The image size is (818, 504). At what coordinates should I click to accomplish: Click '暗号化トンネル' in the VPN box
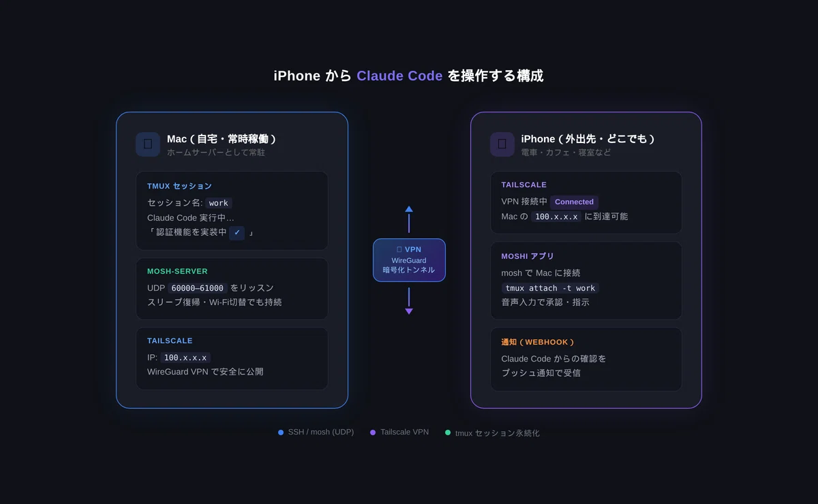tap(409, 270)
